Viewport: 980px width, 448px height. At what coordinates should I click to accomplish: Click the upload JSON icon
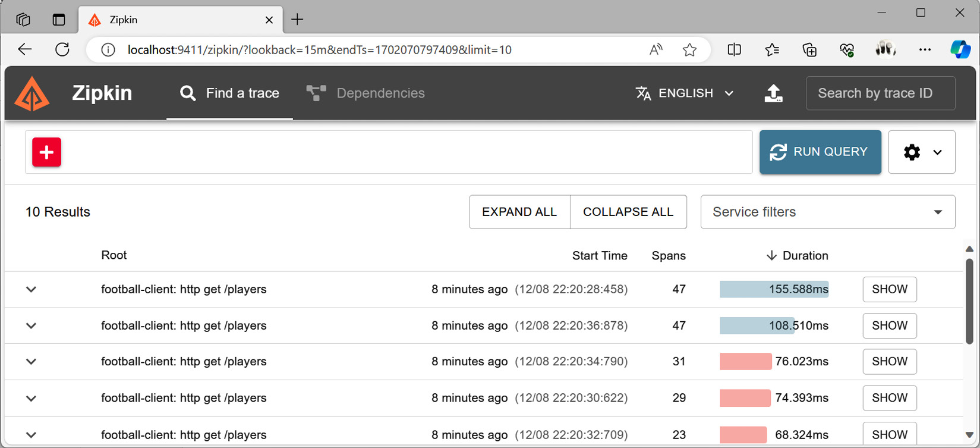point(773,93)
